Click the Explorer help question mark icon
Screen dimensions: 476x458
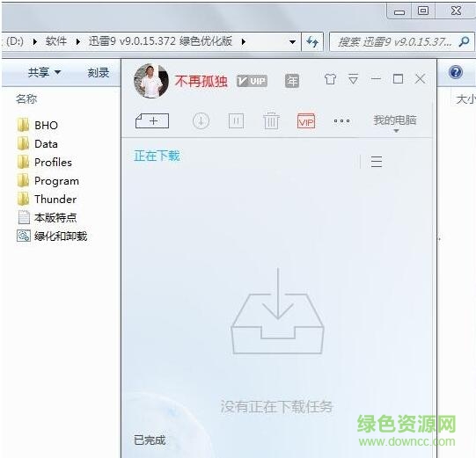tap(456, 72)
